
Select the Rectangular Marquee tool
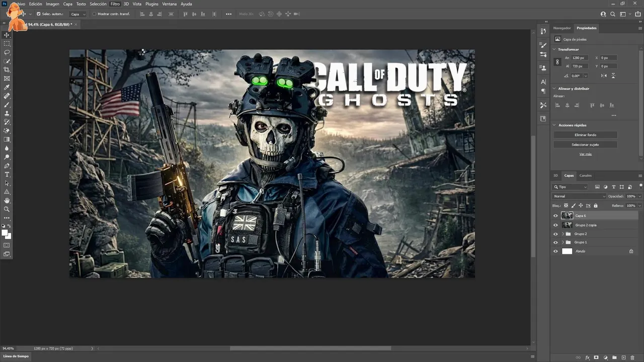7,44
